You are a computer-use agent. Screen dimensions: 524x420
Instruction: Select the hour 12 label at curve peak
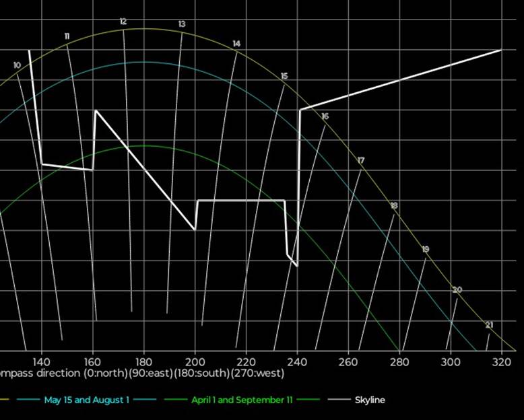click(123, 22)
